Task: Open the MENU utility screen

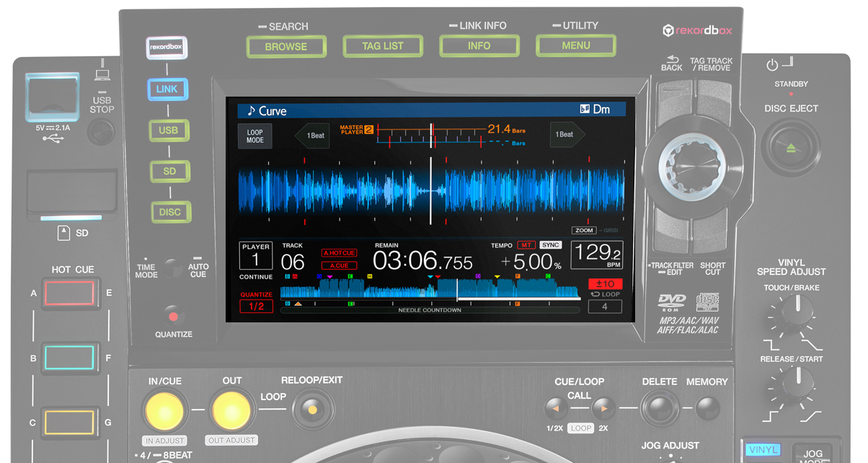Action: [x=575, y=45]
